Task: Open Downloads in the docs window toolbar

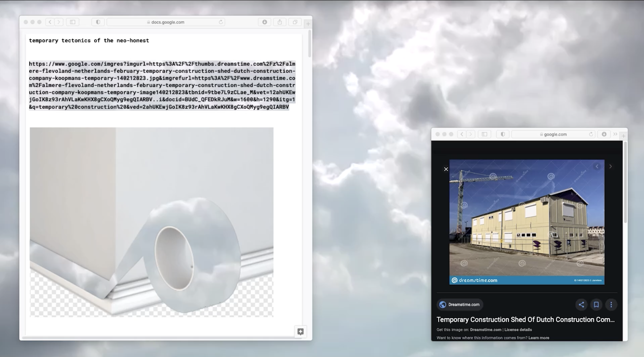Action: (264, 22)
